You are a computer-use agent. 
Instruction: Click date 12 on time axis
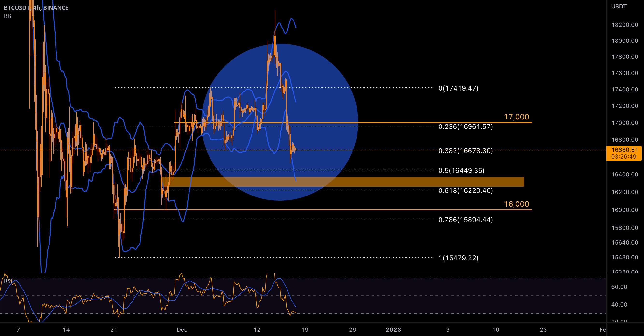click(x=257, y=330)
